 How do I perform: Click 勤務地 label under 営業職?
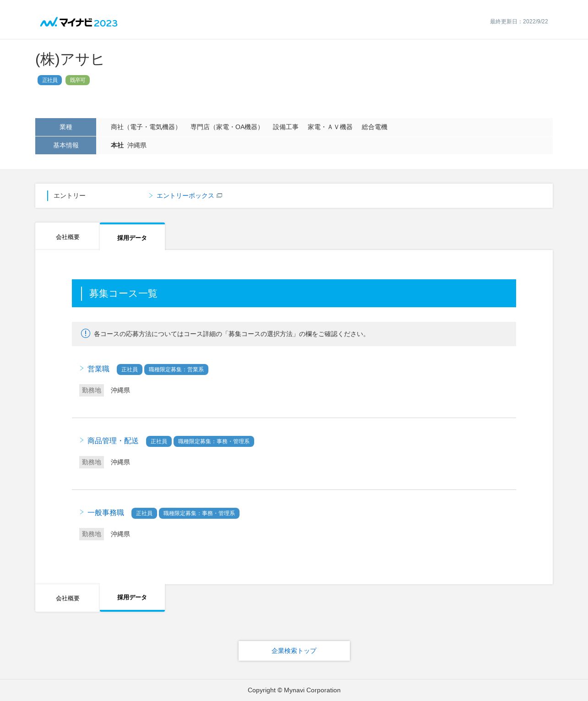coord(92,390)
